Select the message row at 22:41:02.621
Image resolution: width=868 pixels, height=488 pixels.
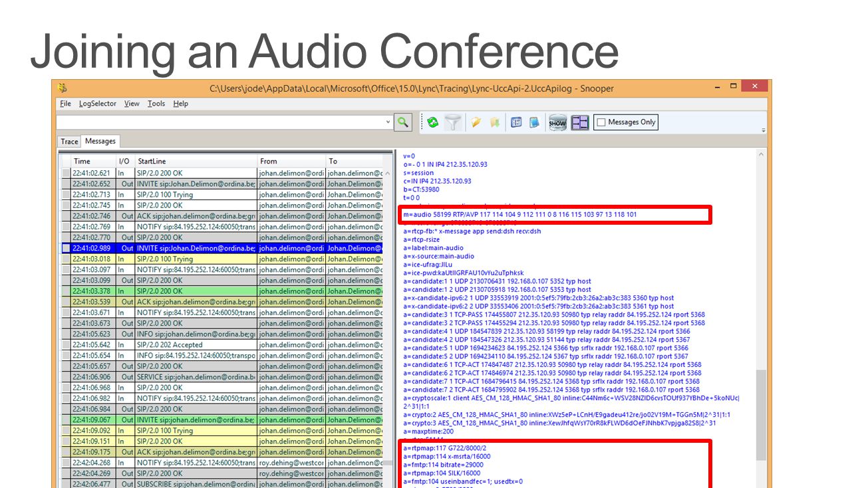(x=221, y=173)
